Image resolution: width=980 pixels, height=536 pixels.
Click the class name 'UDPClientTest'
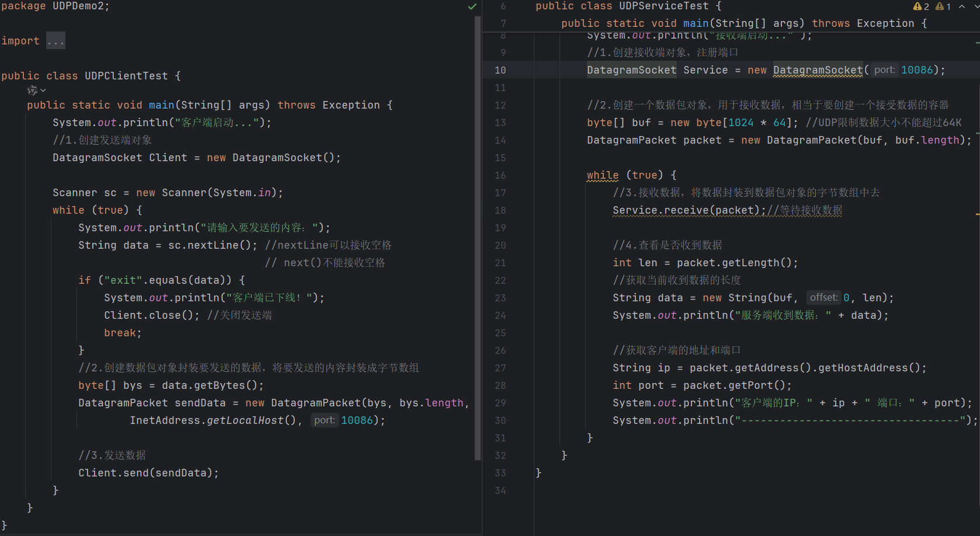pos(126,76)
